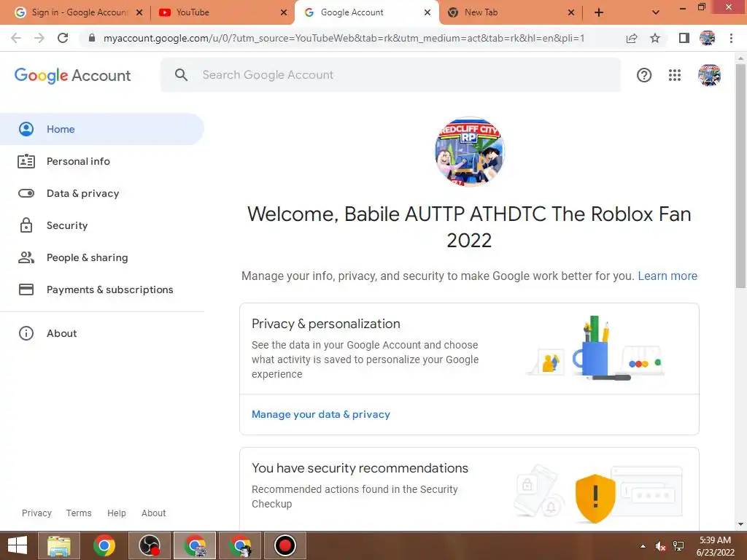This screenshot has width=747, height=560.
Task: Click the Data & privacy toggle icon
Action: tap(26, 193)
